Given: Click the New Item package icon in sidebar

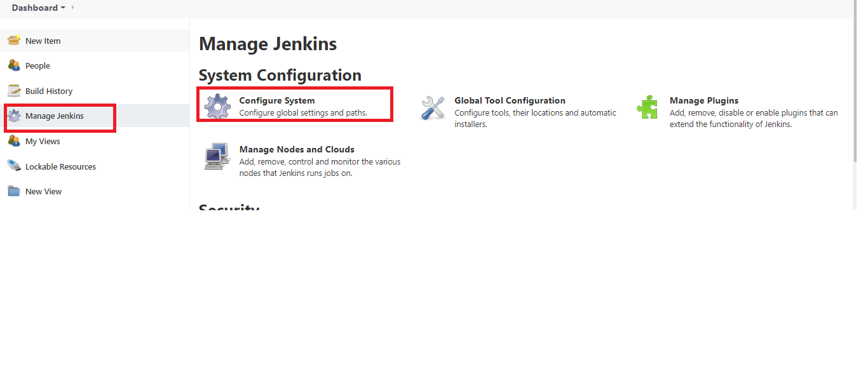Looking at the screenshot, I should pyautogui.click(x=13, y=40).
